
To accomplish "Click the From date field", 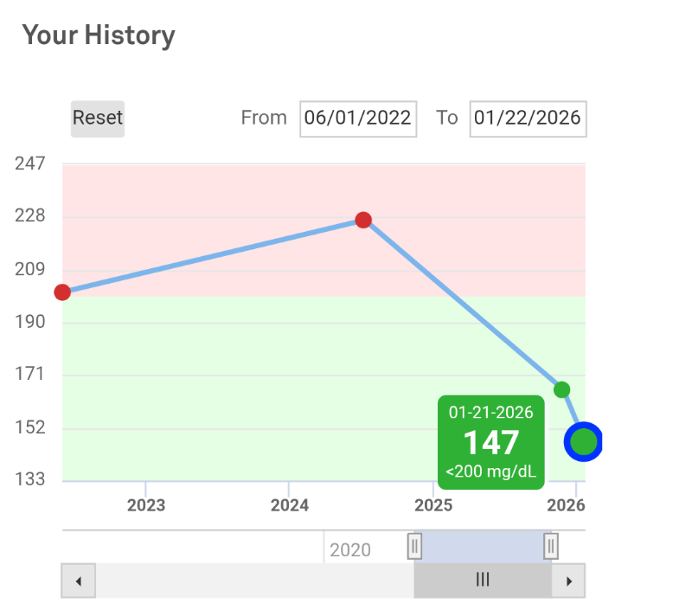I will tap(358, 119).
